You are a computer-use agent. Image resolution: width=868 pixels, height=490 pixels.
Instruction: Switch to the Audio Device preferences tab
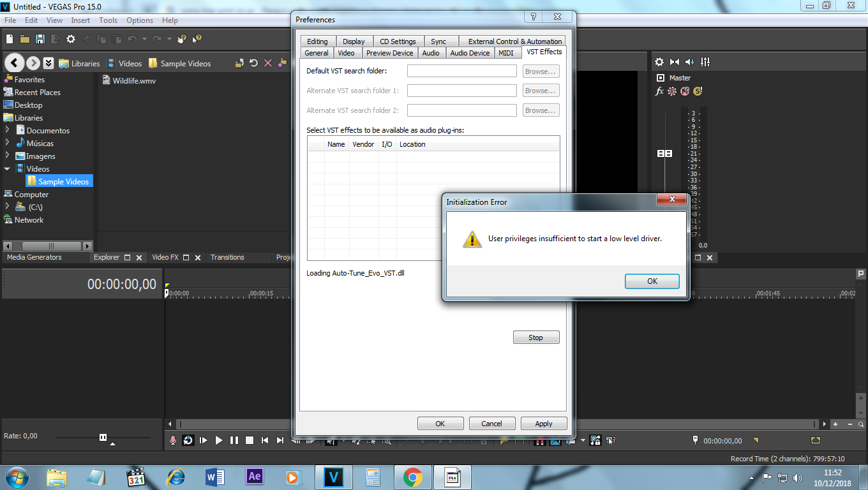point(470,53)
